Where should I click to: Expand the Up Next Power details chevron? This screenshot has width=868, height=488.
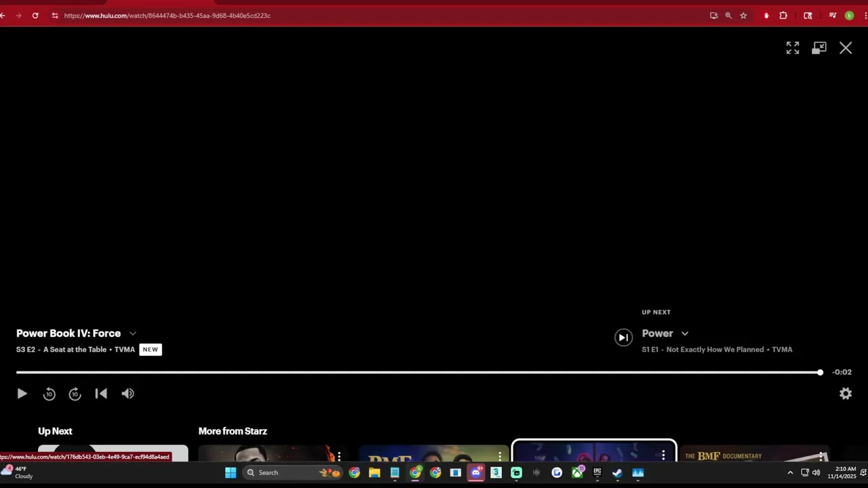(x=685, y=333)
